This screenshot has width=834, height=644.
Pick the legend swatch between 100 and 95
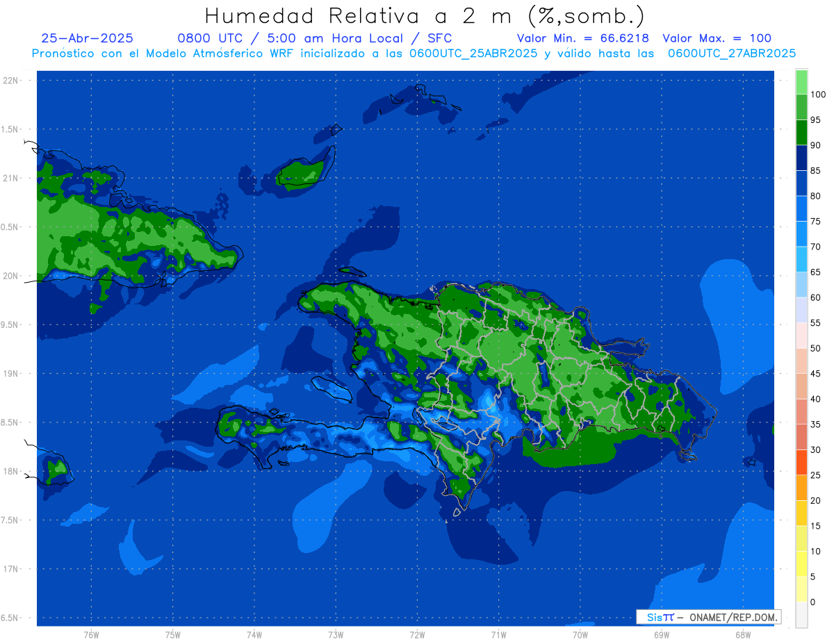click(x=801, y=107)
